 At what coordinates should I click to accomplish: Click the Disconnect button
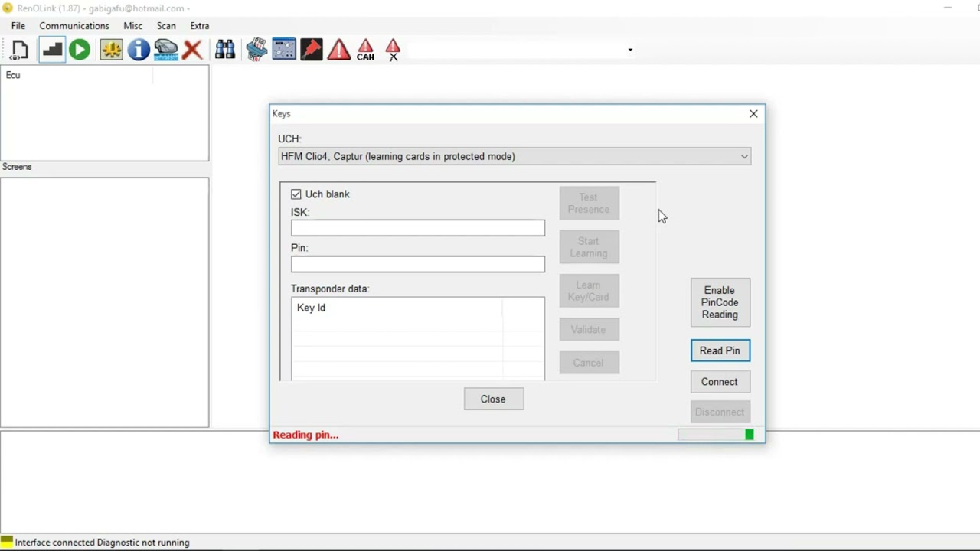[x=720, y=412]
